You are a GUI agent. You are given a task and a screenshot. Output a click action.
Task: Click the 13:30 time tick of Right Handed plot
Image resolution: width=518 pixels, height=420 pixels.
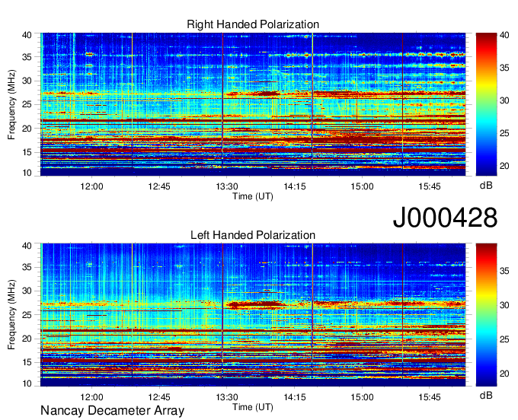coord(227,186)
